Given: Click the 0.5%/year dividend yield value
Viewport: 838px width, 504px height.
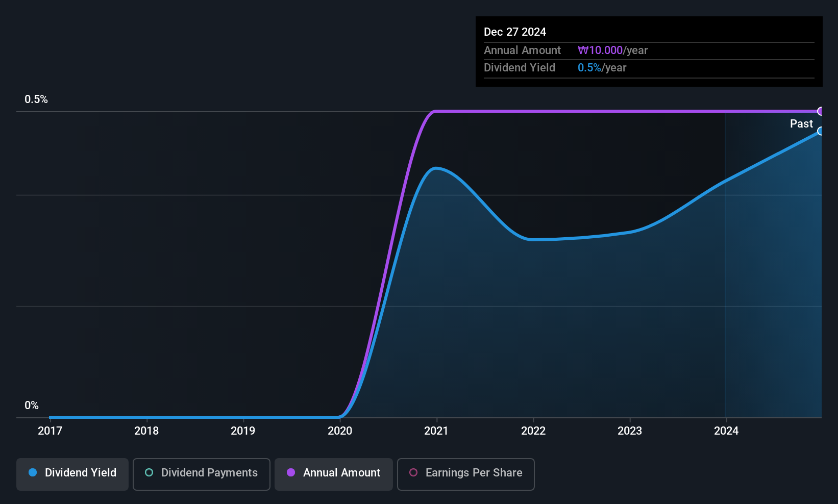Looking at the screenshot, I should (602, 68).
